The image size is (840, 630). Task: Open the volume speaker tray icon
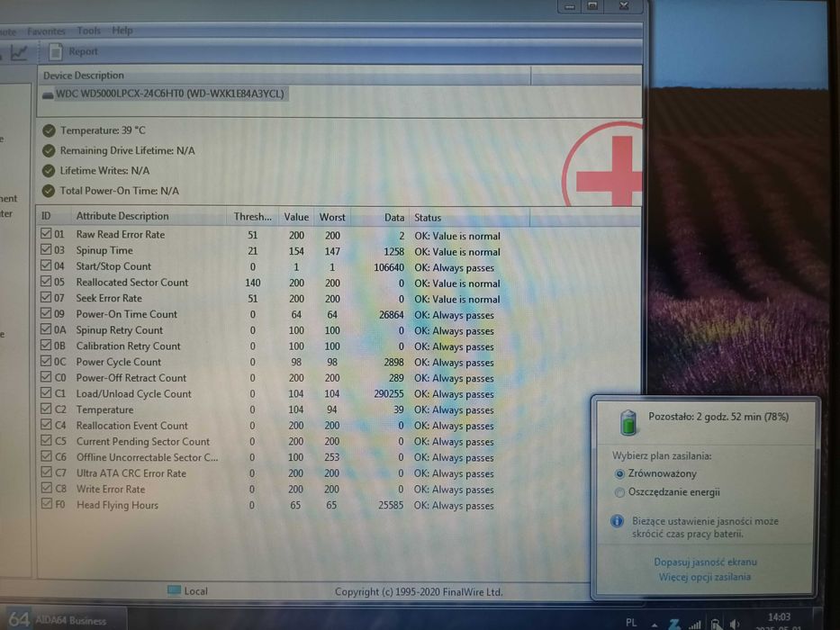[x=735, y=624]
